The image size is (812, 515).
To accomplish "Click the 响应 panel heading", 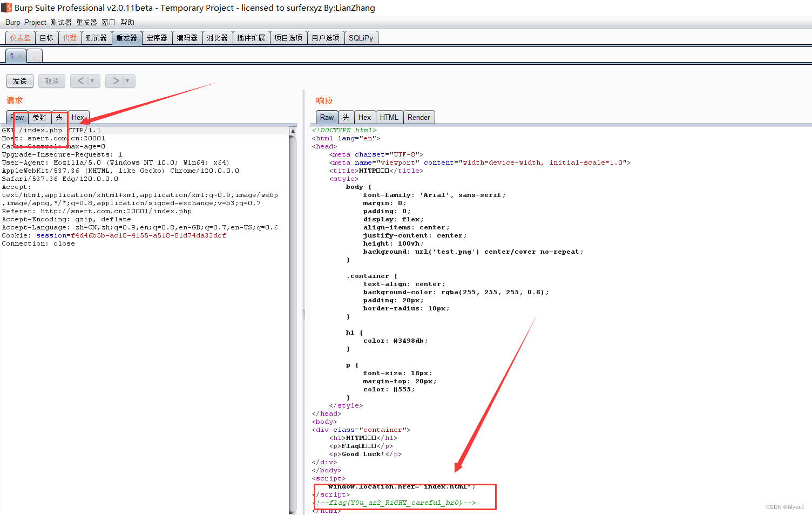I will (324, 100).
